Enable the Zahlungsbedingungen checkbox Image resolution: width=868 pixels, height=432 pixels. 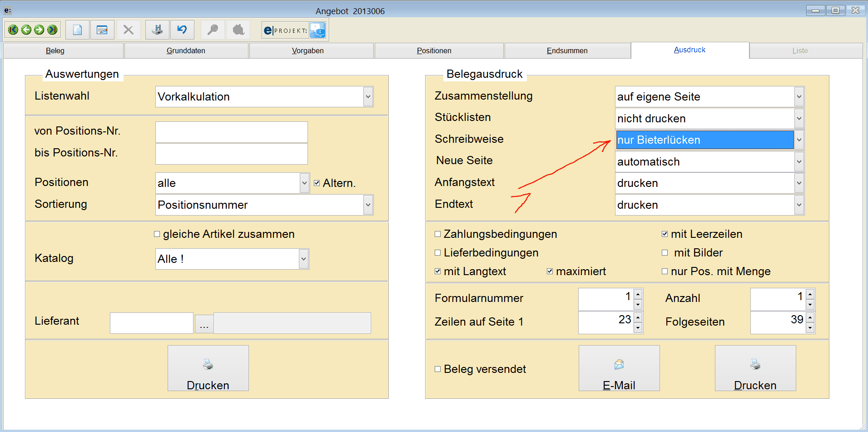click(437, 234)
